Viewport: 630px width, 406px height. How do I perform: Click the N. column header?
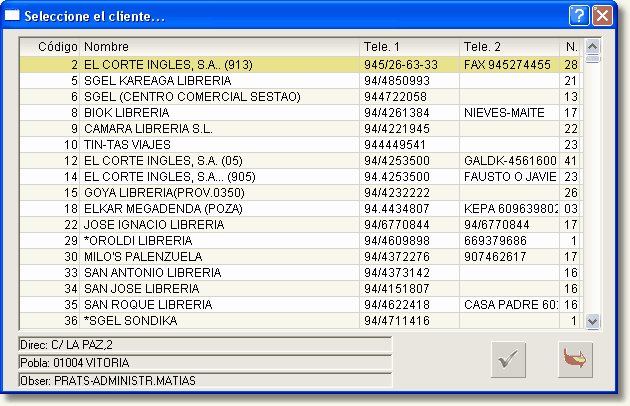coord(571,47)
